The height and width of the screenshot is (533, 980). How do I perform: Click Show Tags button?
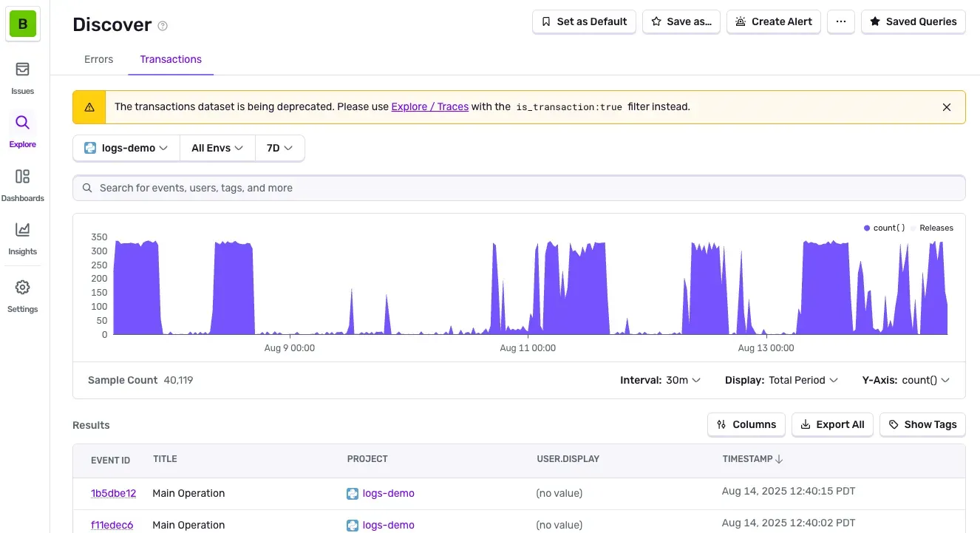click(x=922, y=424)
